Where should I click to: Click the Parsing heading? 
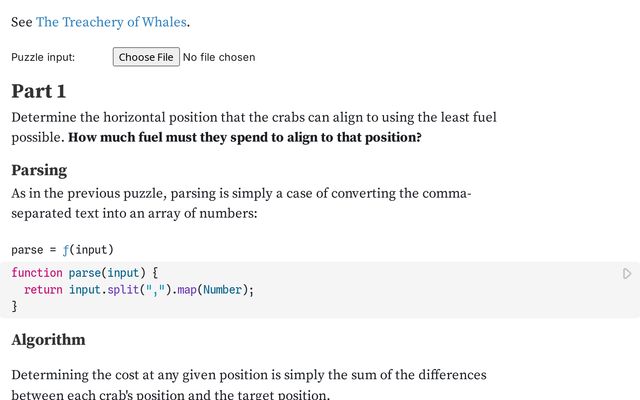click(x=39, y=170)
